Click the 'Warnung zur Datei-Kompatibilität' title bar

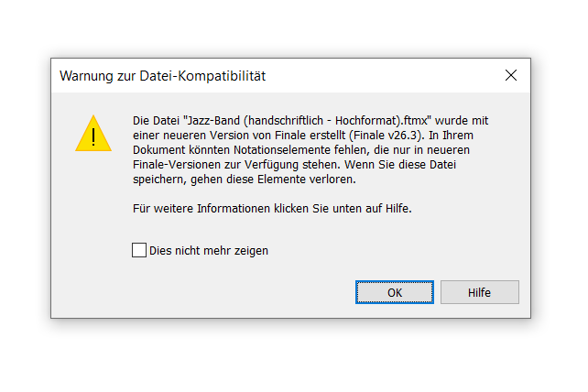[278, 75]
